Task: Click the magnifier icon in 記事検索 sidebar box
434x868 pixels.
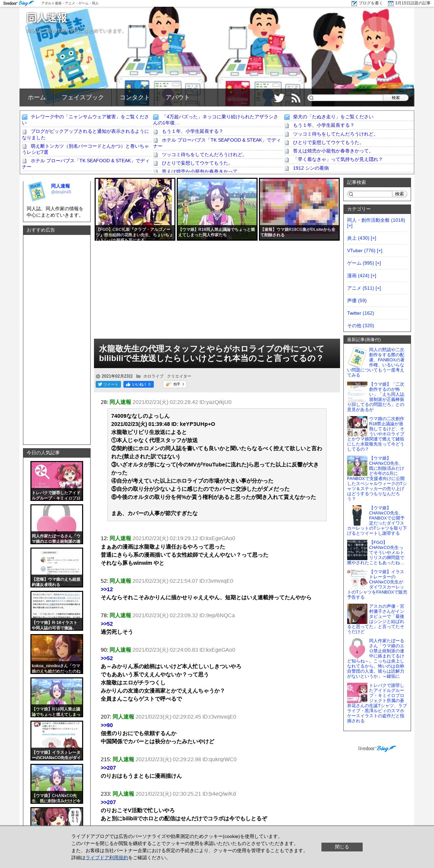Action: point(351,194)
